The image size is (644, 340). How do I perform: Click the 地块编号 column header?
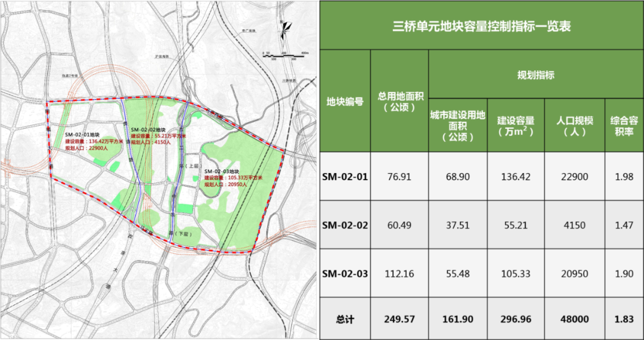pyautogui.click(x=345, y=101)
